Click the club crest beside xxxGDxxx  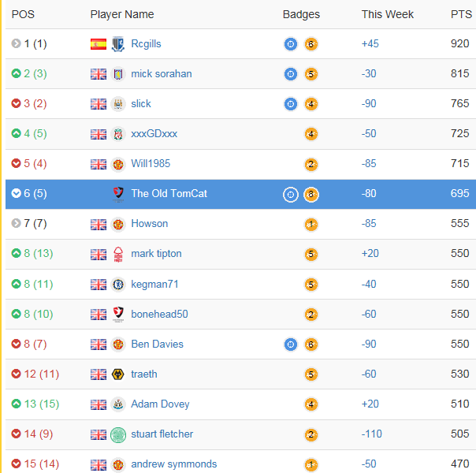(x=118, y=134)
